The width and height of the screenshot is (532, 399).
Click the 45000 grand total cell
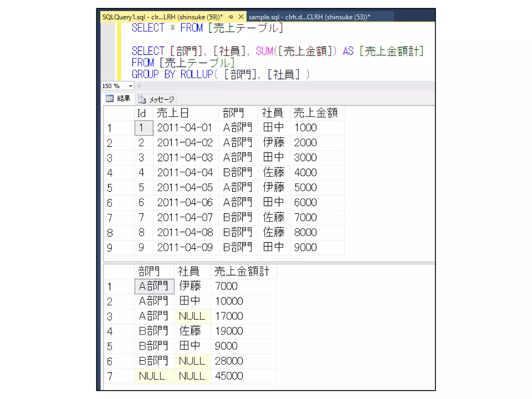point(229,376)
